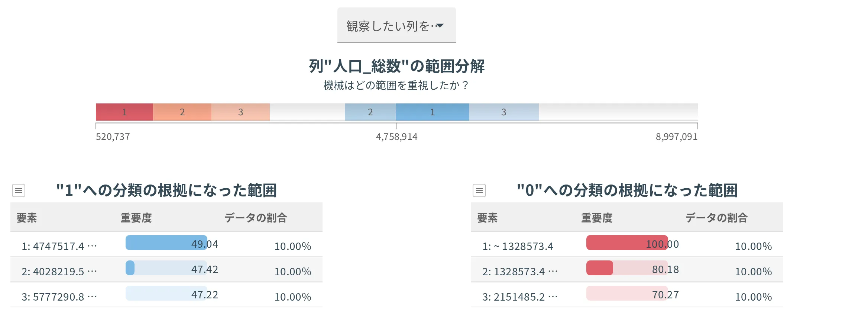Click 要素 header in "0" table
This screenshot has width=868, height=314.
pos(488,218)
